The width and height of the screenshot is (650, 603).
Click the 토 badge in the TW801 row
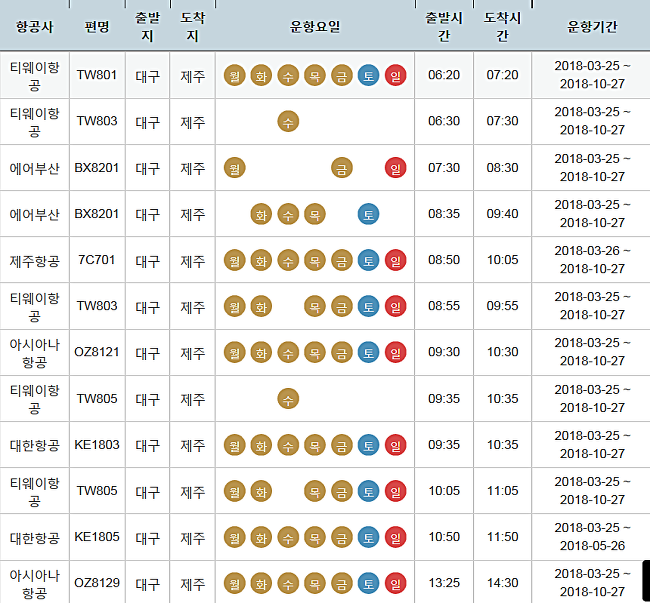[x=369, y=75]
